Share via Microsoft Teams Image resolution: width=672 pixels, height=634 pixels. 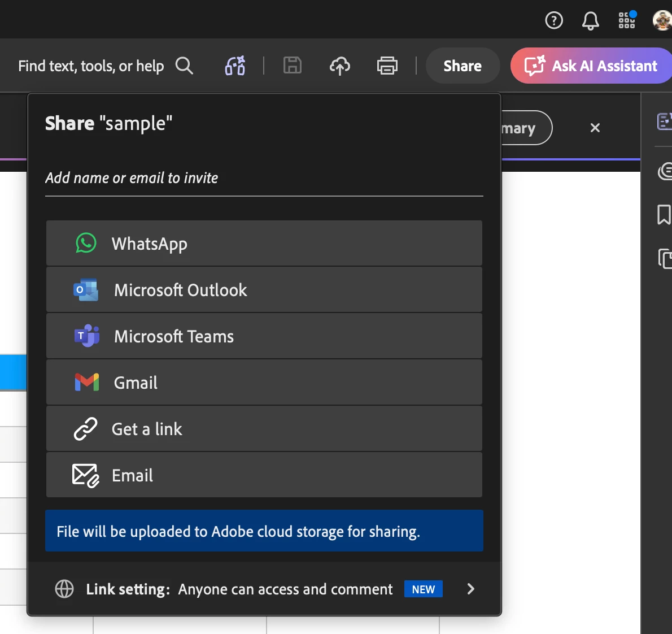pyautogui.click(x=264, y=336)
